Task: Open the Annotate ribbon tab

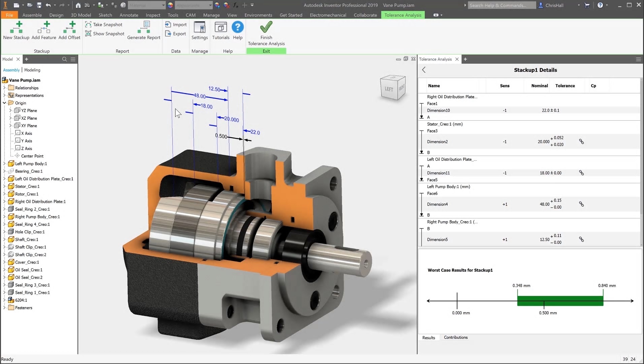Action: pos(128,15)
